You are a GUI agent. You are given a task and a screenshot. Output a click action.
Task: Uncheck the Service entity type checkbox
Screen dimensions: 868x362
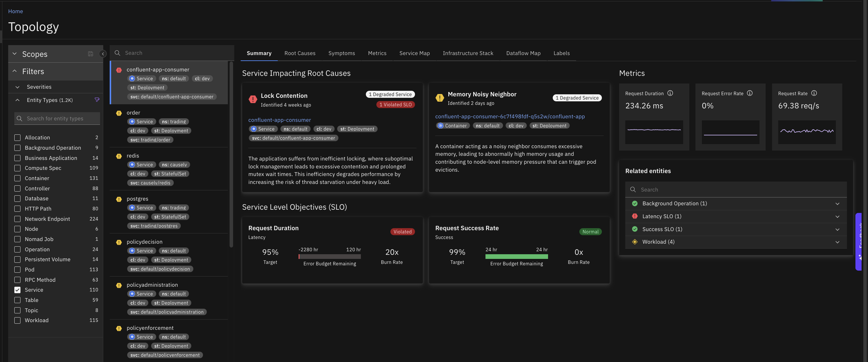18,290
